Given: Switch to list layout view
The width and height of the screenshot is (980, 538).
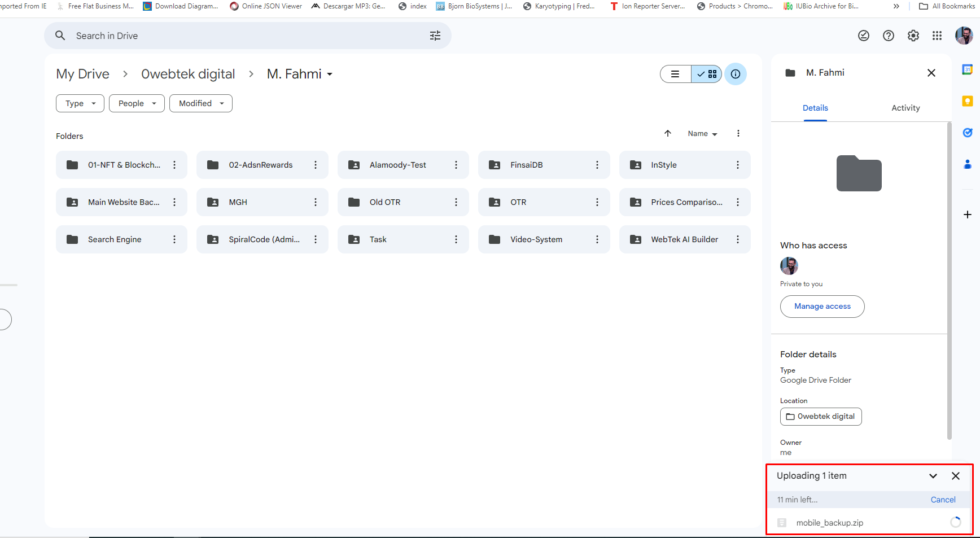Looking at the screenshot, I should tap(675, 74).
